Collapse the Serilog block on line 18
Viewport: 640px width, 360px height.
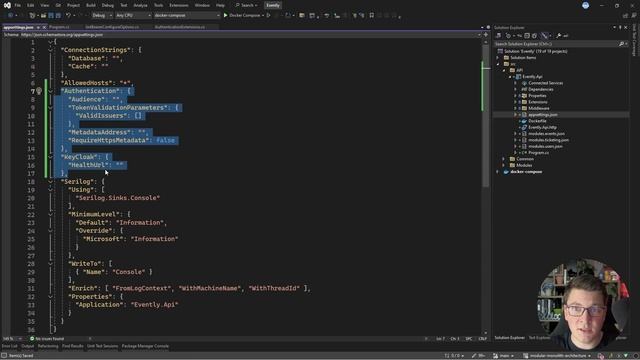click(51, 182)
